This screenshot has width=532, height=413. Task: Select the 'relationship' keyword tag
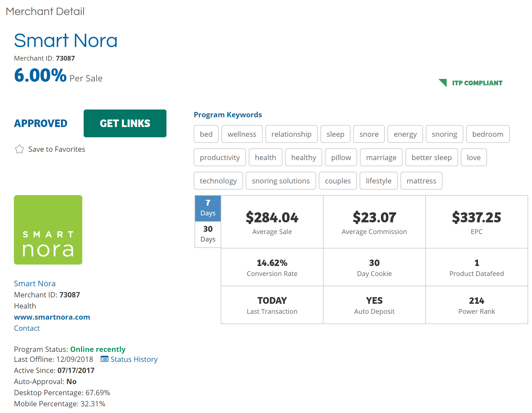292,134
